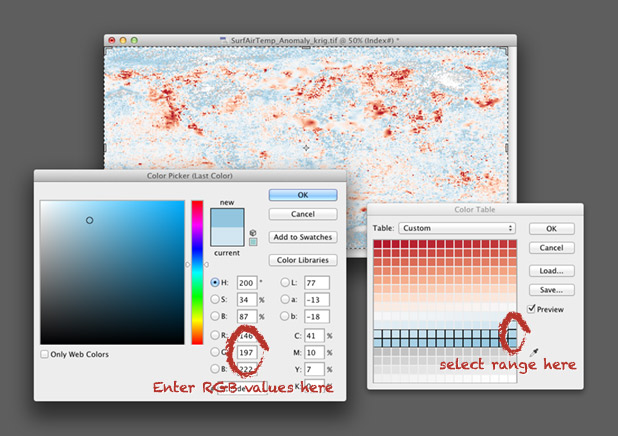Select the eyedropper icon in Color Table
This screenshot has width=618, height=436.
534,352
